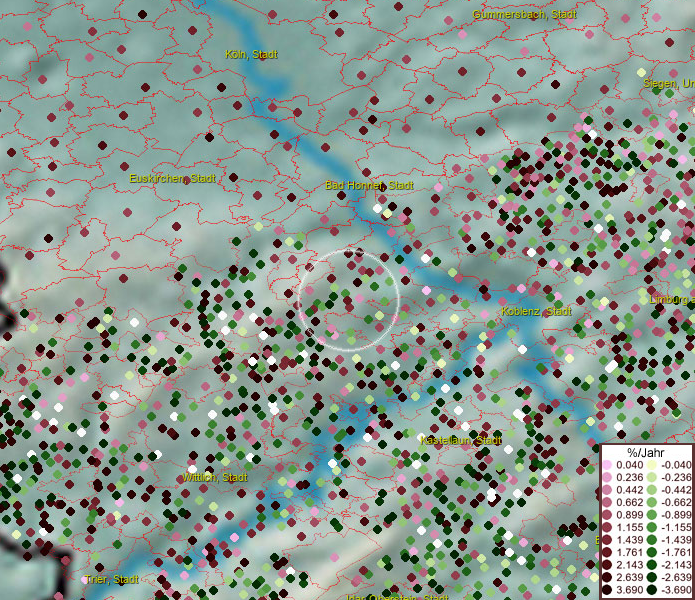695x600 pixels.
Task: Click the pale yellow swatch for -0.040
Action: coord(652,465)
